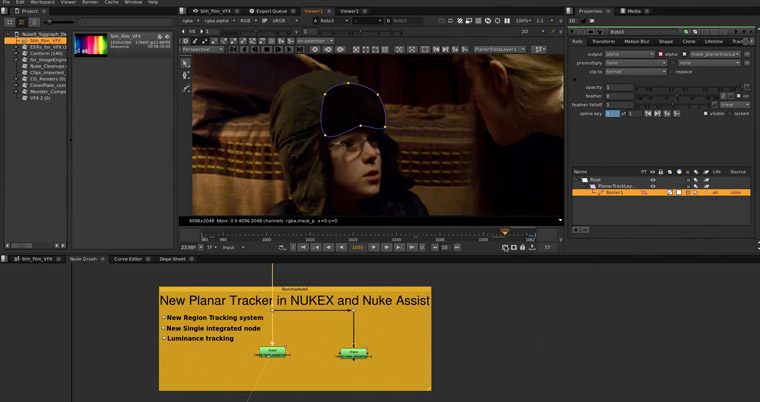Select Bezier1 in the shape list

[x=614, y=192]
